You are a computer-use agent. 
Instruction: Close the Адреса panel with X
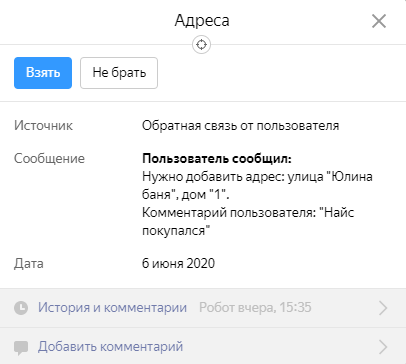pos(379,21)
